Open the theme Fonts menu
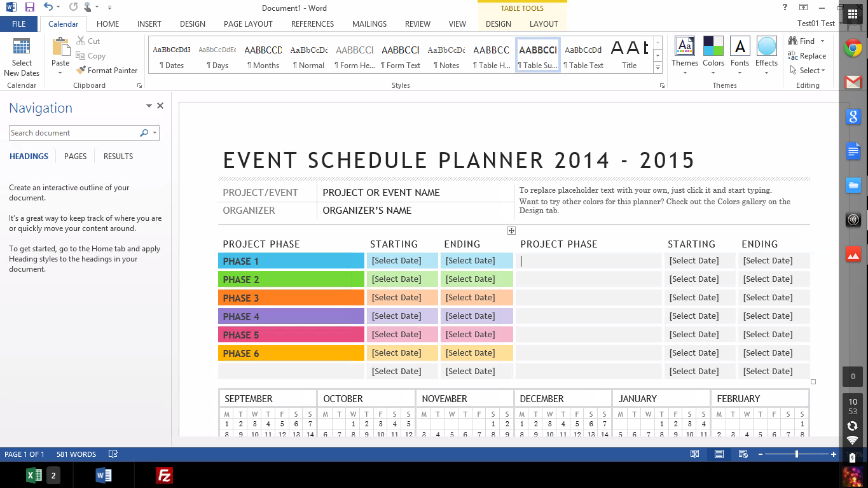Image resolution: width=868 pixels, height=488 pixels. click(x=740, y=52)
